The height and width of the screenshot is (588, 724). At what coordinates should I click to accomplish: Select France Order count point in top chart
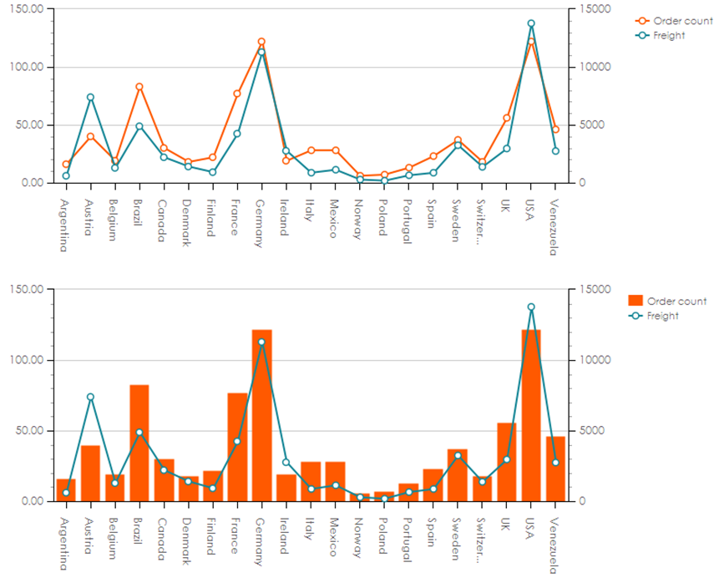[x=237, y=94]
